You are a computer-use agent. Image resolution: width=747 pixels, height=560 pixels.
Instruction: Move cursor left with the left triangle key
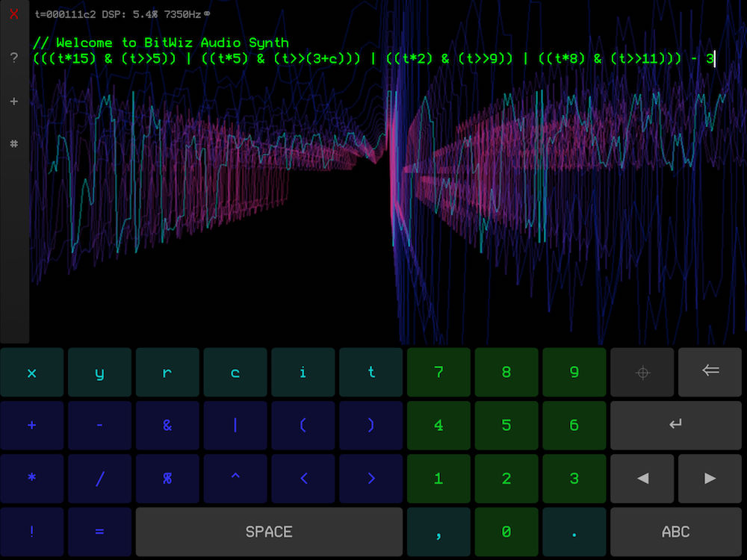(642, 479)
